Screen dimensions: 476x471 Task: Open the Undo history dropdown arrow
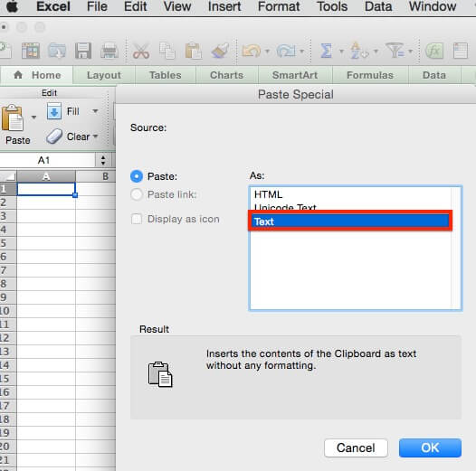(267, 51)
